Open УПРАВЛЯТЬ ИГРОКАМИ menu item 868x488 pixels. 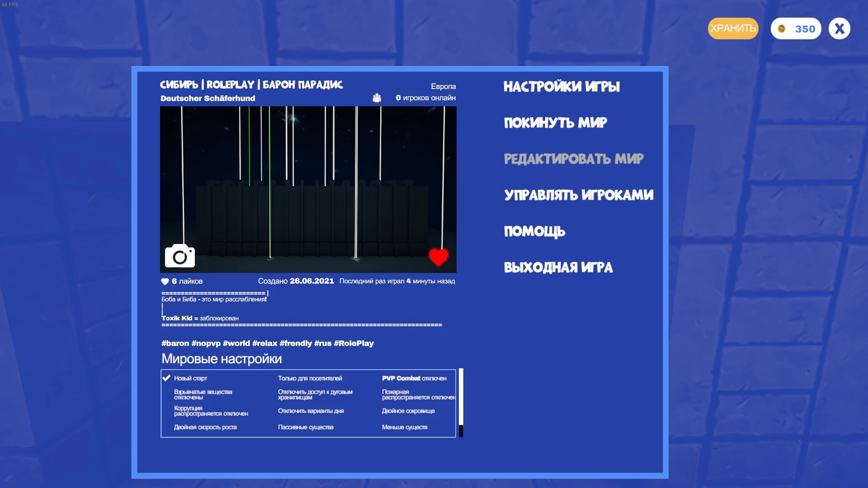[x=579, y=195]
